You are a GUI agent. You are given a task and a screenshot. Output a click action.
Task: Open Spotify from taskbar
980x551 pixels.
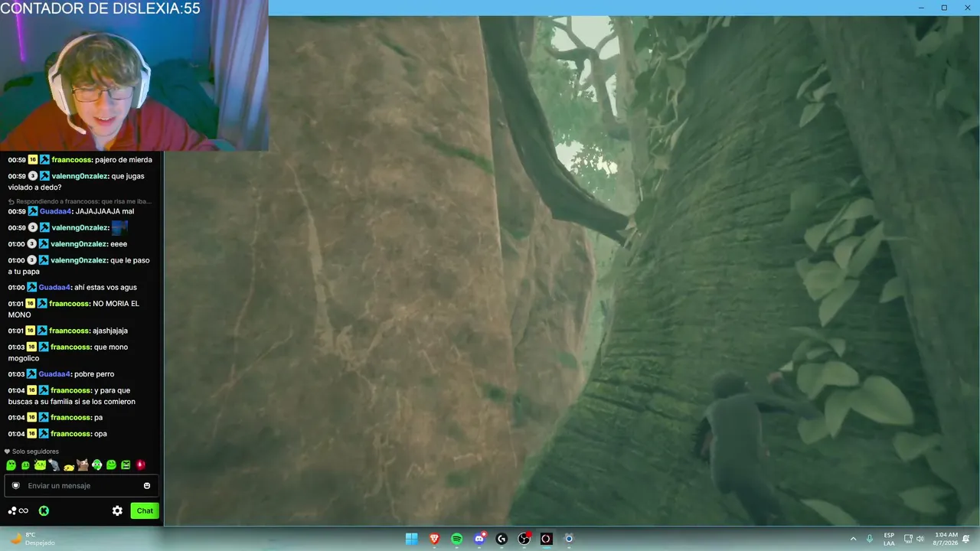457,539
